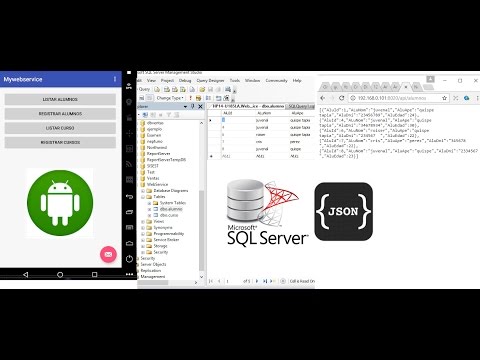Expand the Programmability folder
The width and height of the screenshot is (480, 360).
pos(143,234)
